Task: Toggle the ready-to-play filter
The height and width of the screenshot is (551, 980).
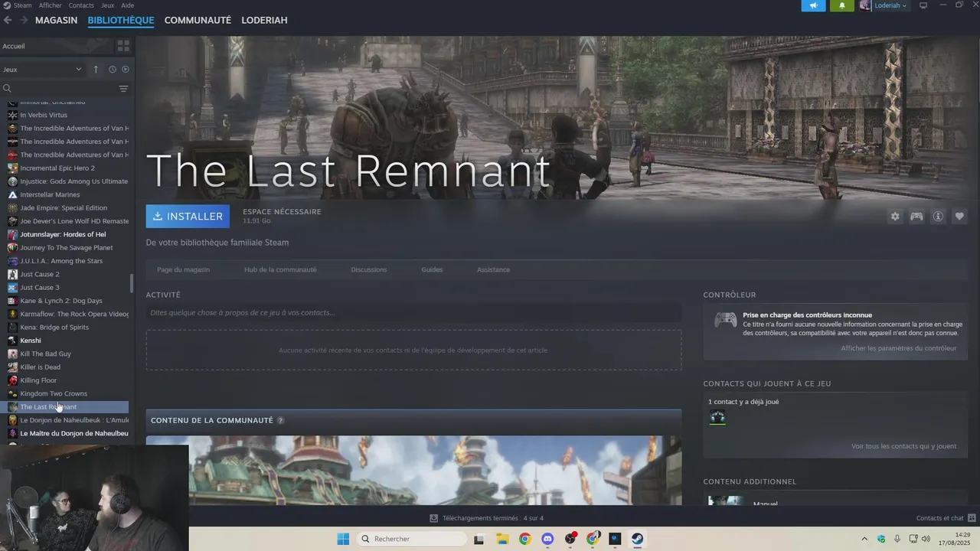Action: pyautogui.click(x=126, y=70)
